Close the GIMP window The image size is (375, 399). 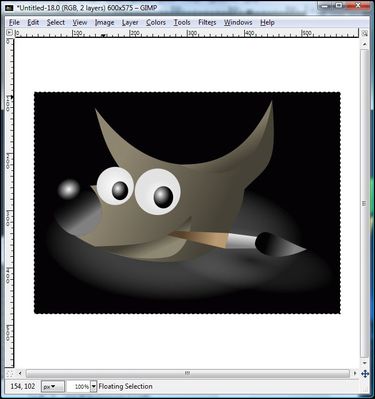357,5
